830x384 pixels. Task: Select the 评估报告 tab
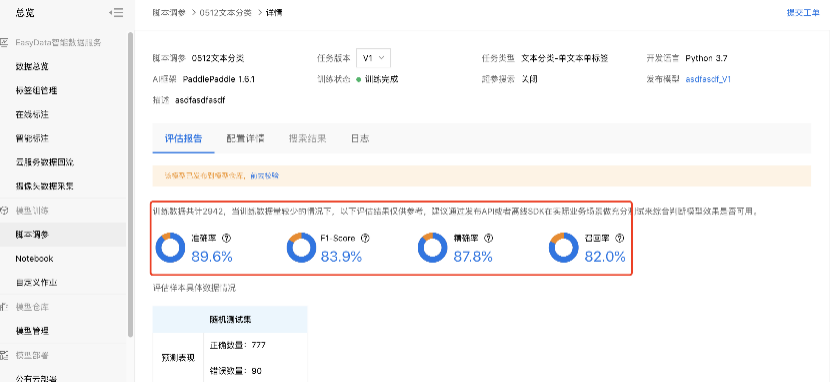pyautogui.click(x=183, y=139)
